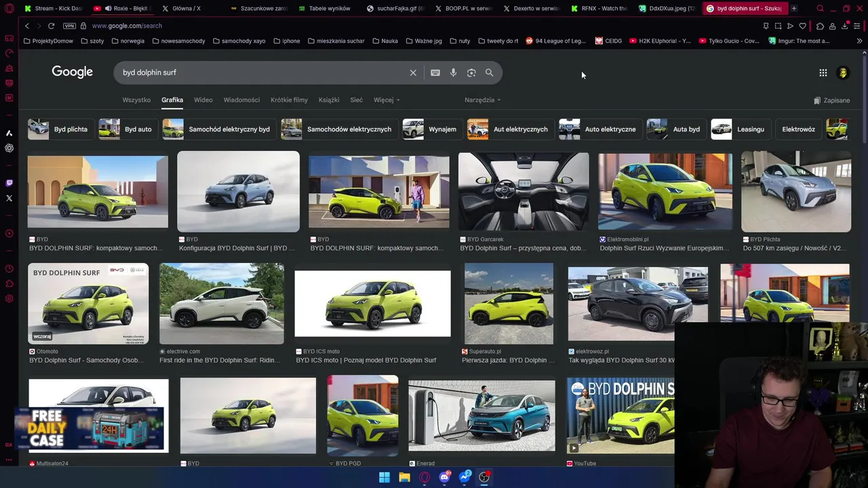Open the Google apps grid
The height and width of the screenshot is (488, 868).
823,73
